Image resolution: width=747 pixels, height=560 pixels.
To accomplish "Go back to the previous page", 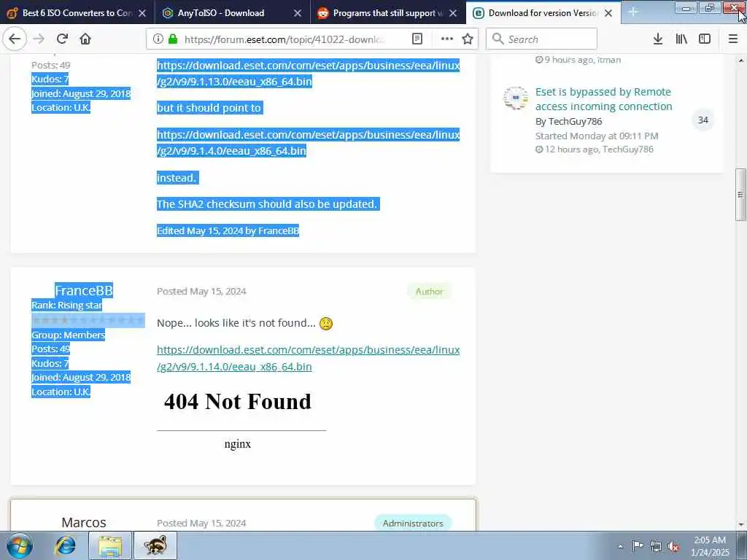I will pos(15,39).
